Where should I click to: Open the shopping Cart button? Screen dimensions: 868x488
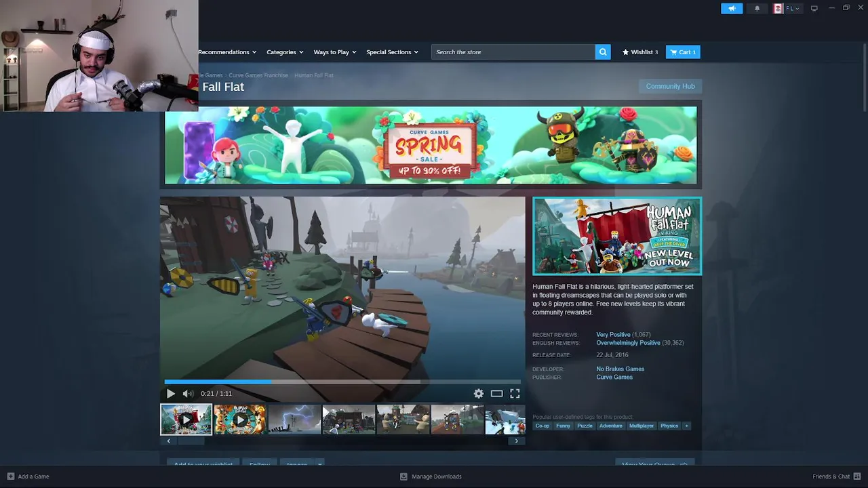click(683, 52)
